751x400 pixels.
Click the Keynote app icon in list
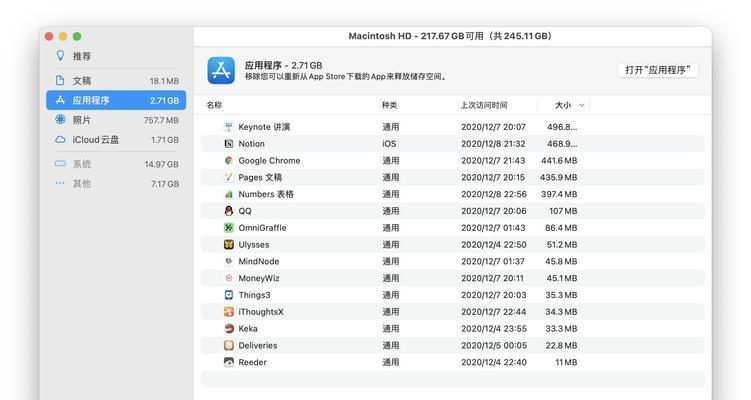click(x=229, y=127)
